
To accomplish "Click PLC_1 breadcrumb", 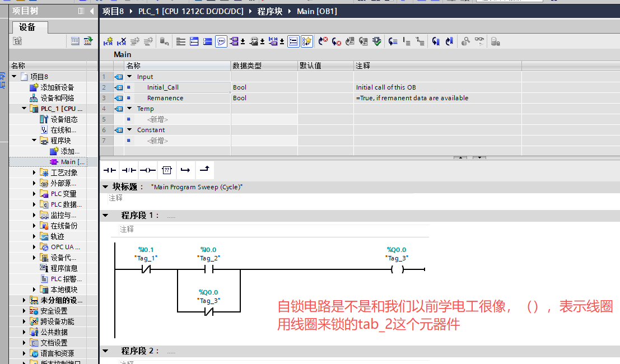I will [x=191, y=11].
